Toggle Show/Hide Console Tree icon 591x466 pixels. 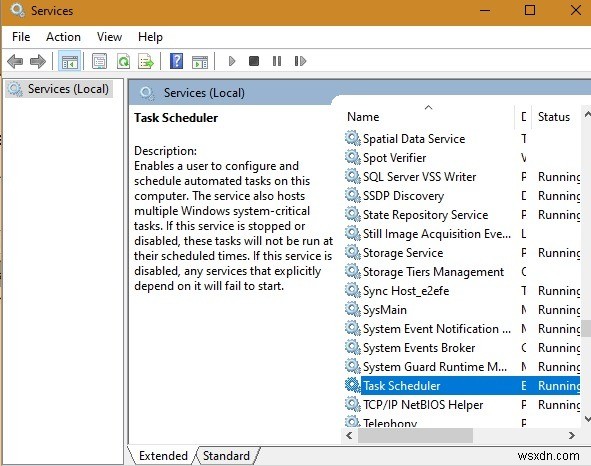(70, 61)
